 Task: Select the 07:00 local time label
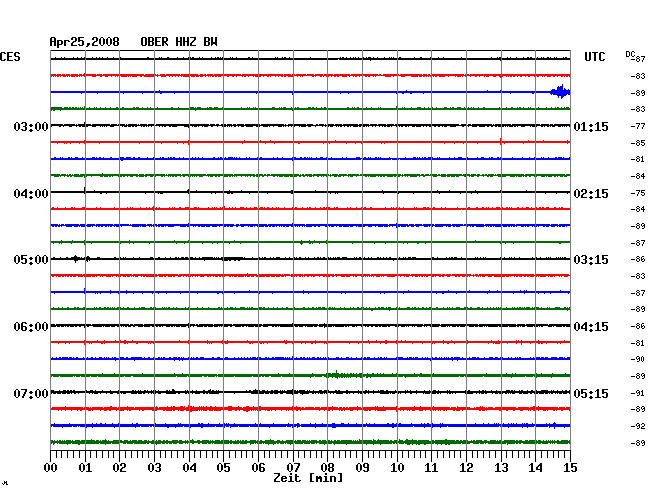[x=31, y=393]
